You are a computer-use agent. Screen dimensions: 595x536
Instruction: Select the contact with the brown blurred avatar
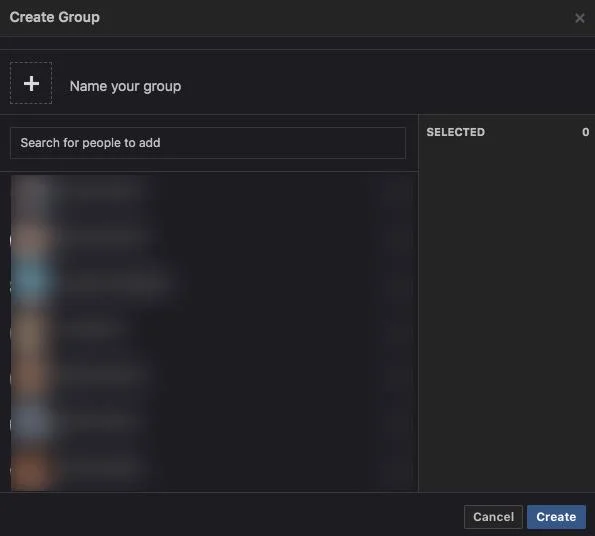pos(212,376)
